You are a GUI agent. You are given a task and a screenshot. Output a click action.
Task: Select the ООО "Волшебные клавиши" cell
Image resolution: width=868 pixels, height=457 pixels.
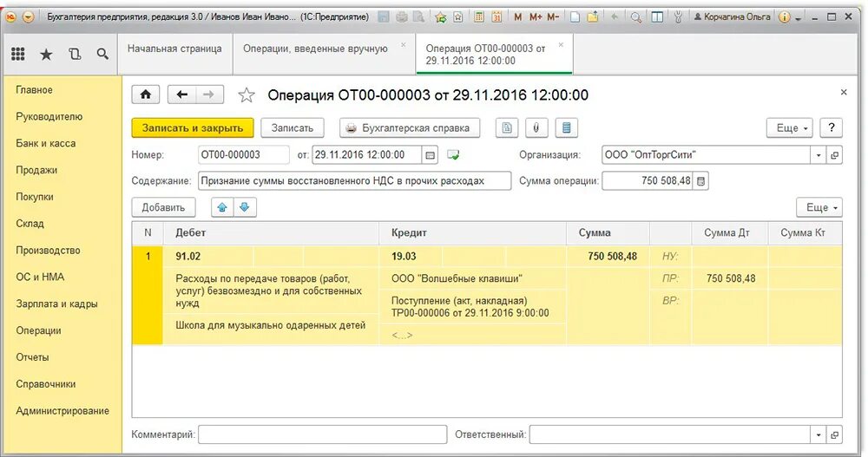tap(472, 279)
